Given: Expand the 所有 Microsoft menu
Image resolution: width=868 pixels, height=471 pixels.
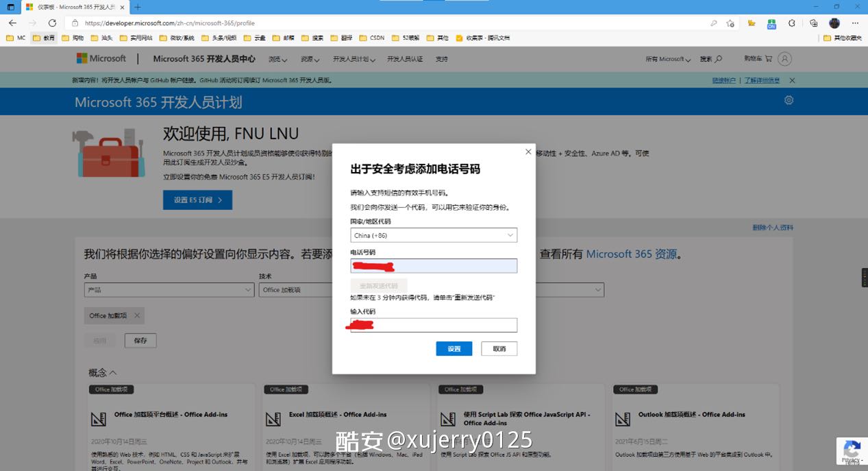Looking at the screenshot, I should click(668, 59).
